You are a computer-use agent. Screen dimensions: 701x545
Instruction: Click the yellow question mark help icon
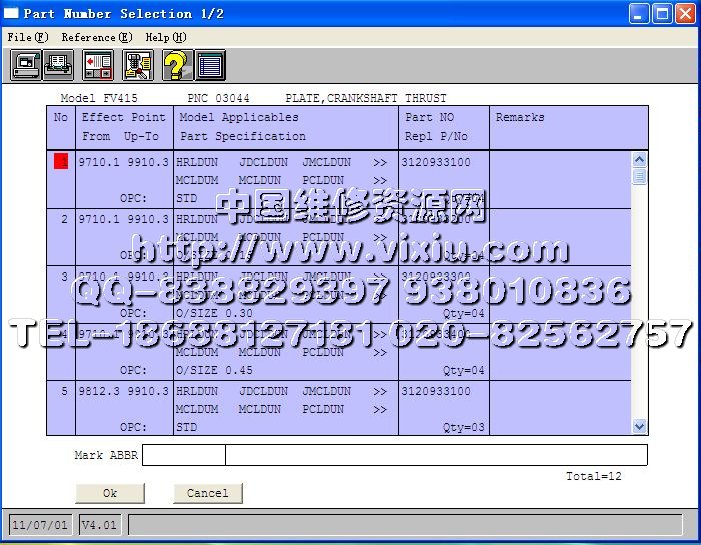176,66
